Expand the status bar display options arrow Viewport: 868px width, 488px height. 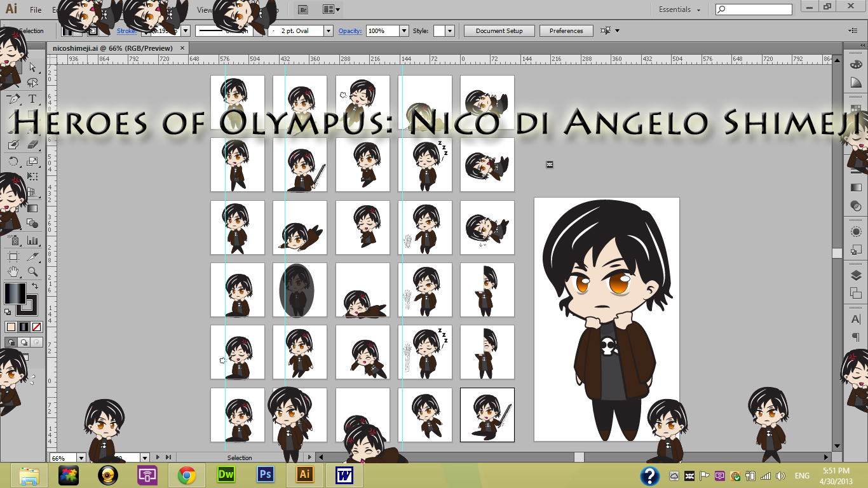(310, 457)
